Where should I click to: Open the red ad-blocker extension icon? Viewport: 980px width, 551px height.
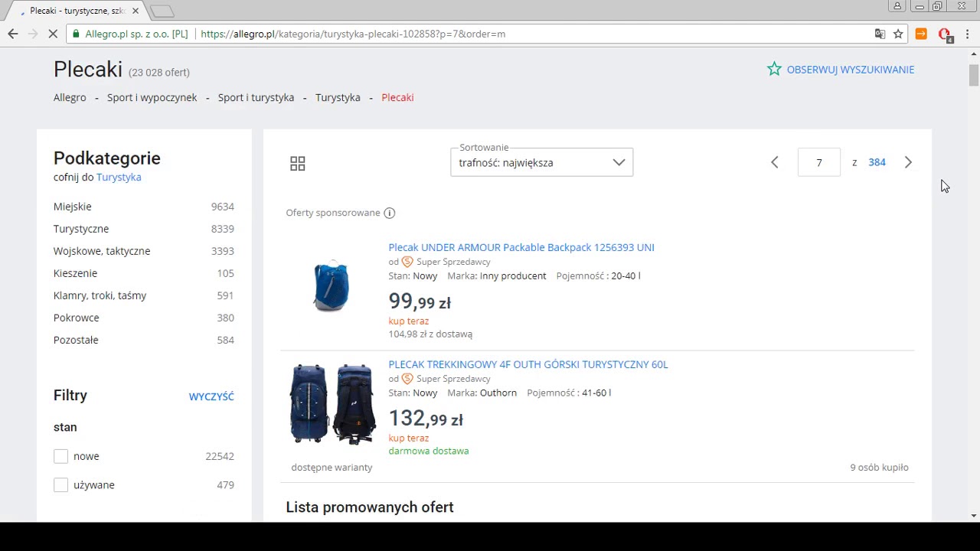[945, 34]
